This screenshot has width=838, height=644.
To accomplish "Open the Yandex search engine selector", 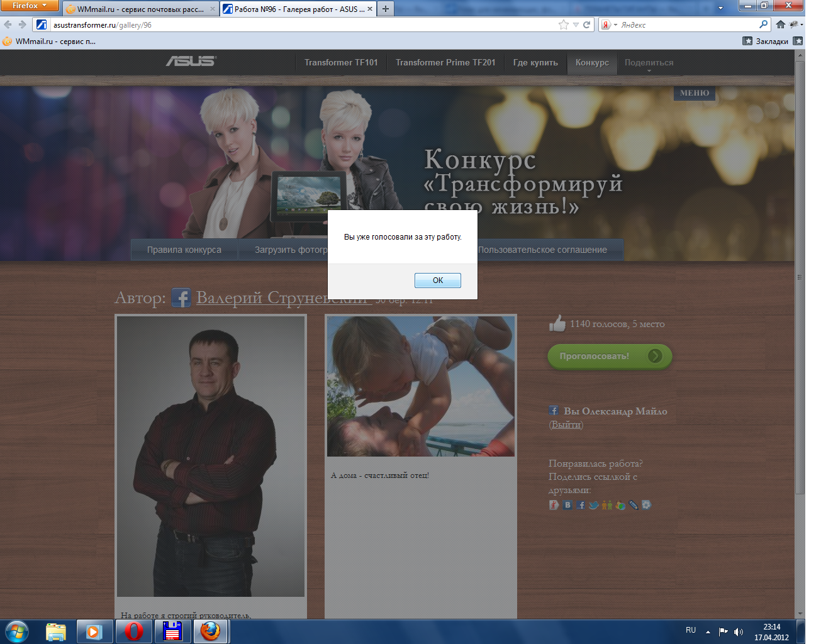I will [x=608, y=25].
